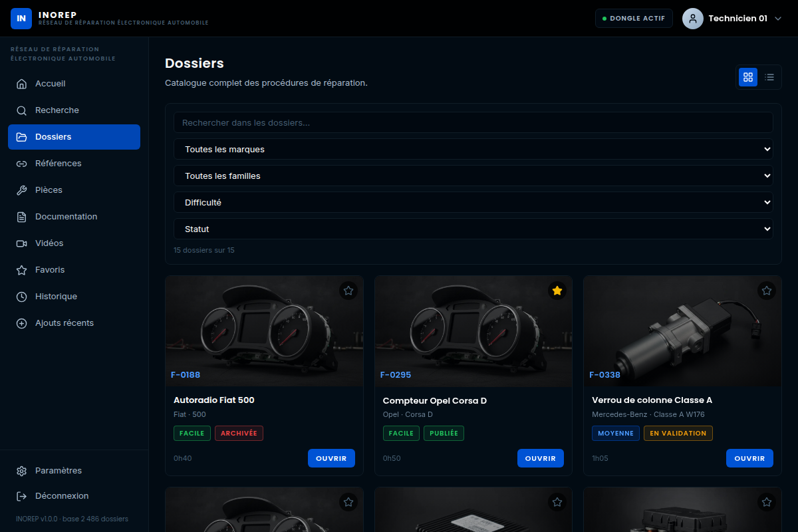Open Ajouts récents from sidebar

click(x=74, y=323)
